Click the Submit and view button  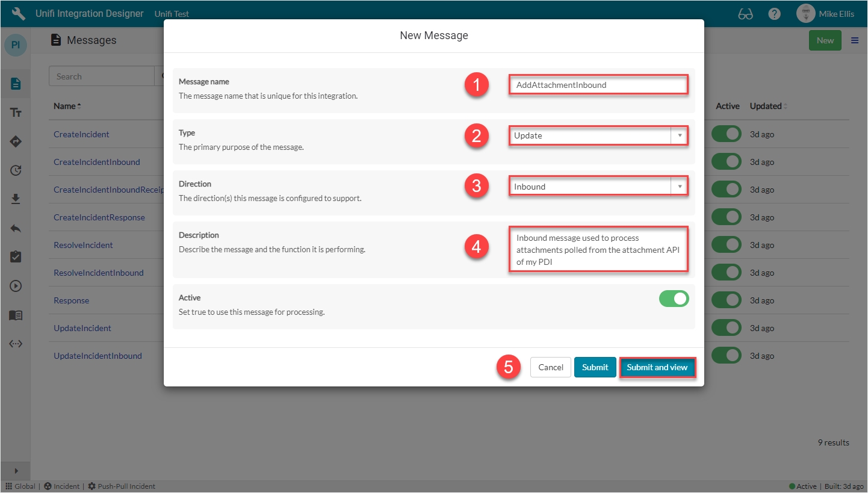click(x=657, y=368)
